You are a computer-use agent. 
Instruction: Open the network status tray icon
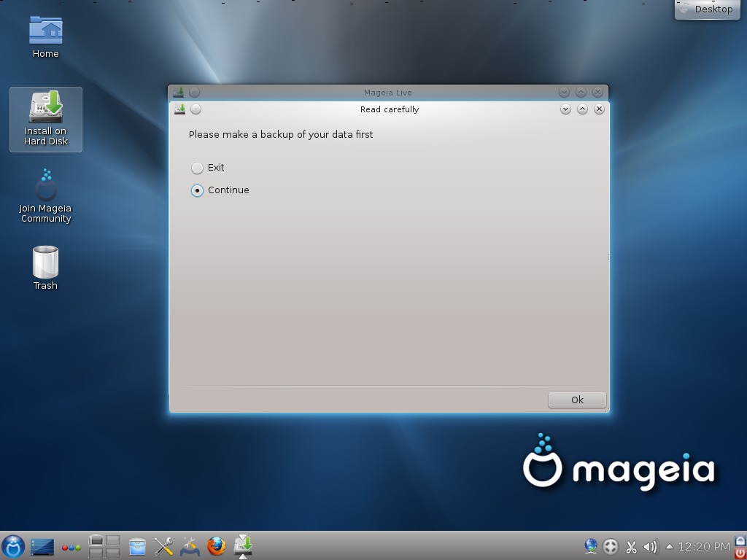pos(591,546)
